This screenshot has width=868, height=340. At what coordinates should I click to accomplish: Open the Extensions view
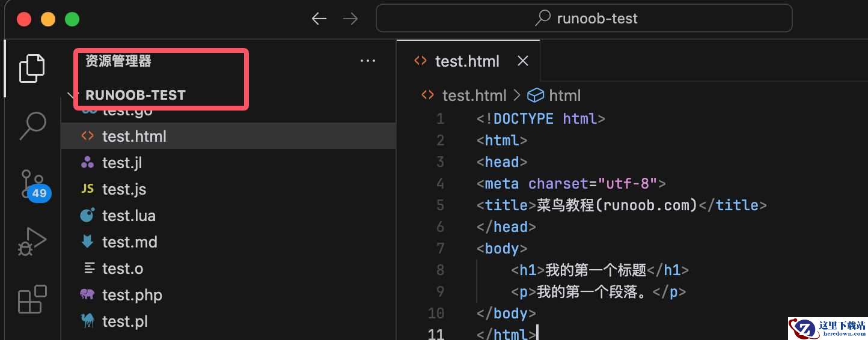point(32,299)
